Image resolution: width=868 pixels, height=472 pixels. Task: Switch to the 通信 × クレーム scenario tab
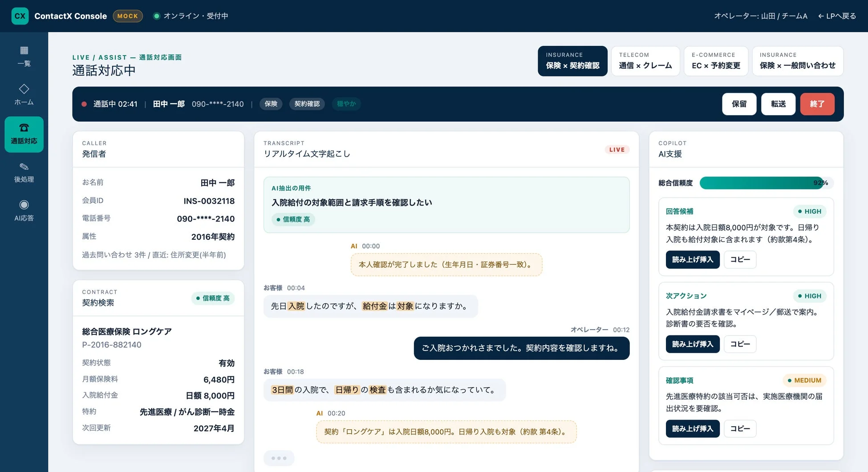click(x=645, y=61)
